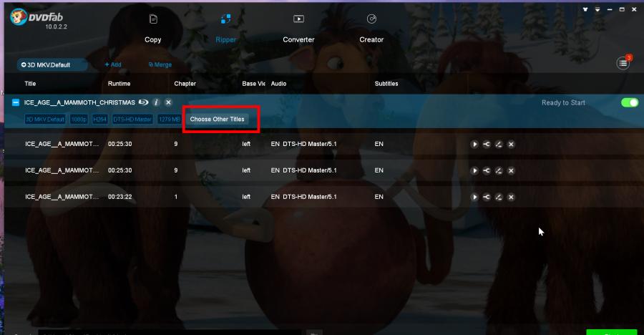Click the Merge button
Screen dimensions: 644x335
[x=160, y=64]
